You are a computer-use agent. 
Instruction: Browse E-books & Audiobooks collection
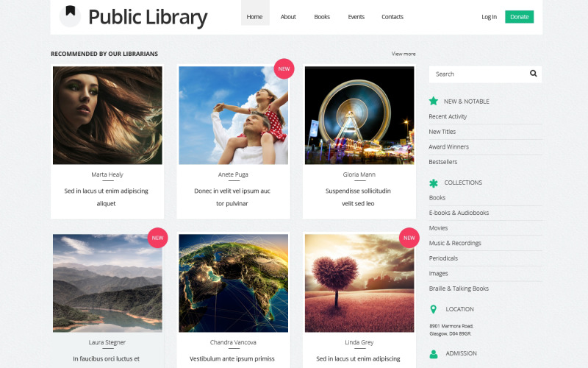tap(459, 213)
